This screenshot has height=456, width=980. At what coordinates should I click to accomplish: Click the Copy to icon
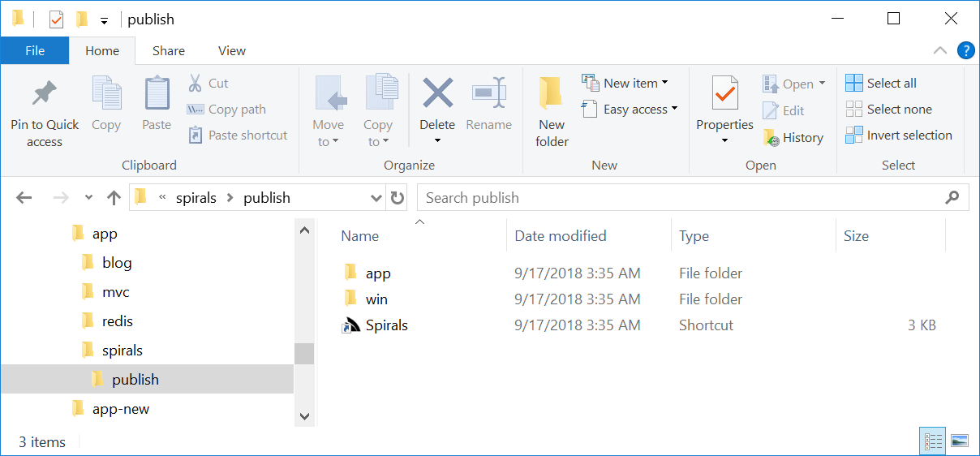380,92
